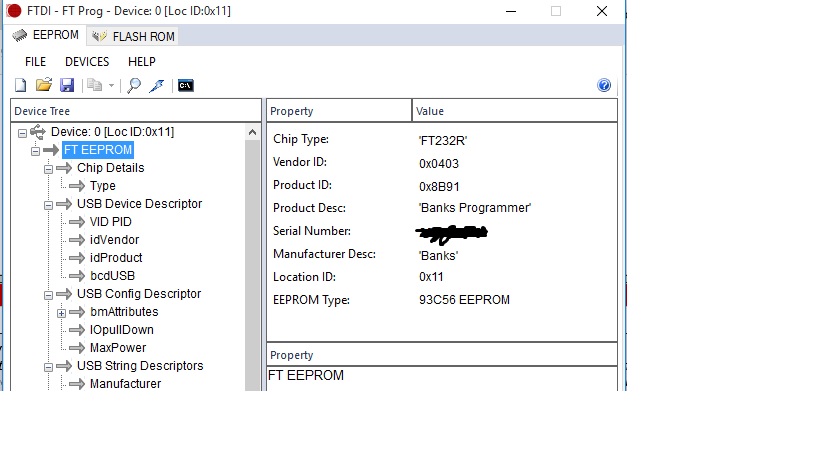Select Device: 0 [Loc ID:0x11] in tree
The width and height of the screenshot is (819, 460).
112,132
